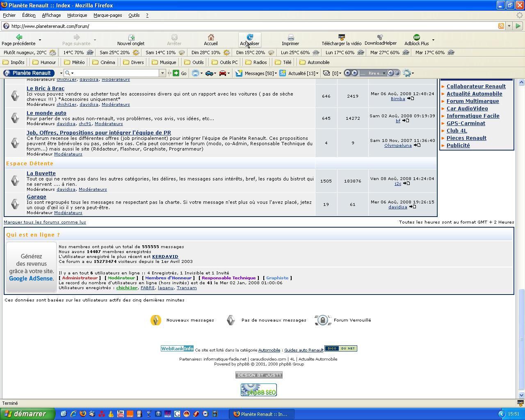Open the Impôts bookmarks folder
Image resolution: width=525 pixels, height=420 pixels.
14,62
